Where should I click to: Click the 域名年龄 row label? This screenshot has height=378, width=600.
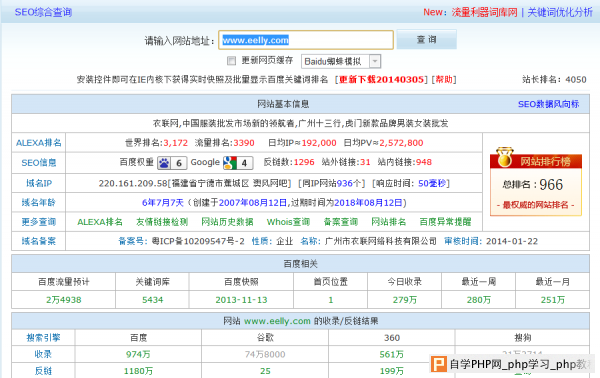pyautogui.click(x=39, y=202)
